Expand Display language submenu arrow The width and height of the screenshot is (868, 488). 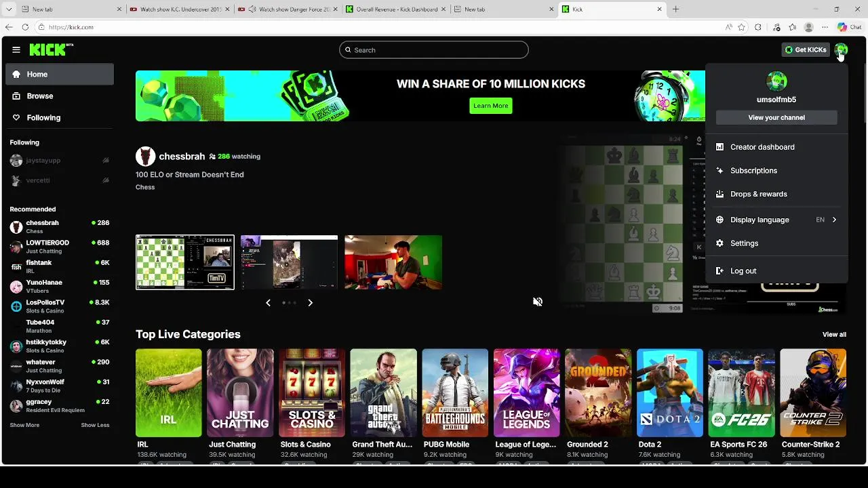coord(834,220)
